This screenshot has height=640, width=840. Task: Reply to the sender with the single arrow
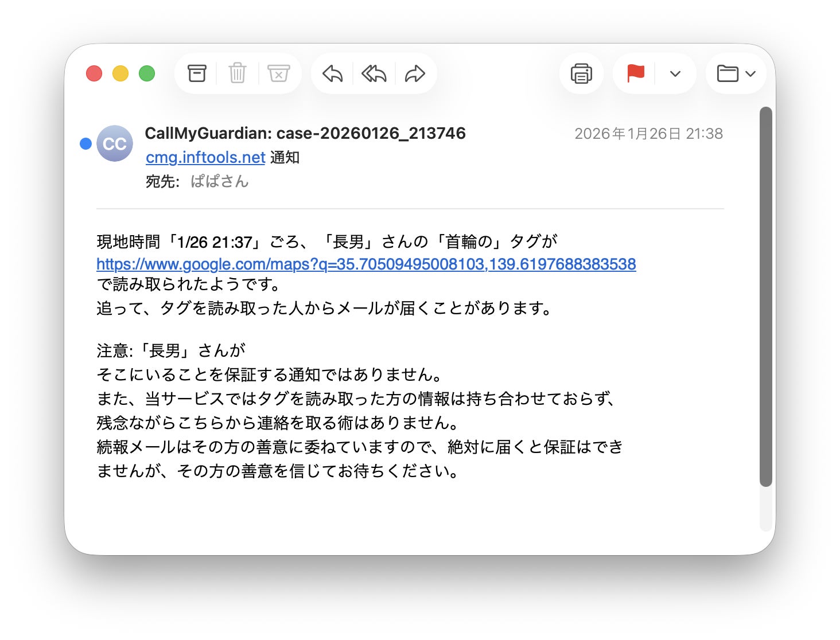coord(332,73)
